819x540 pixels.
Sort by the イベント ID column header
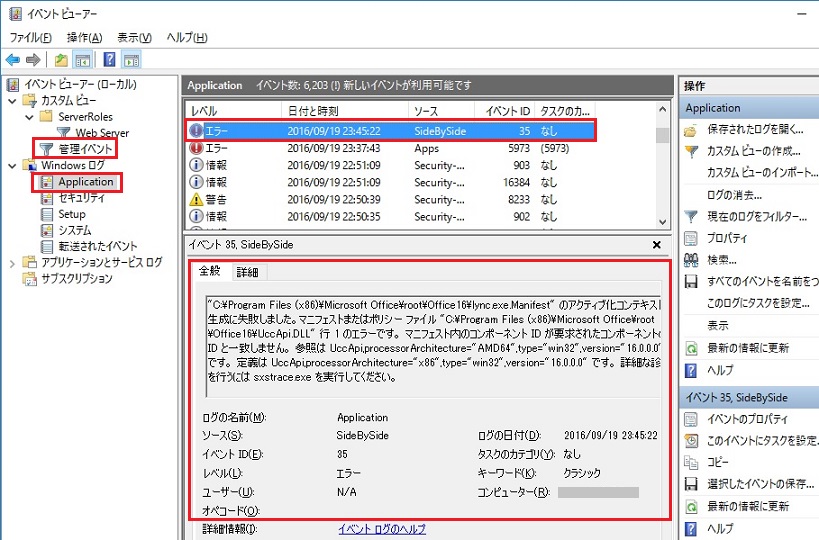tap(504, 111)
